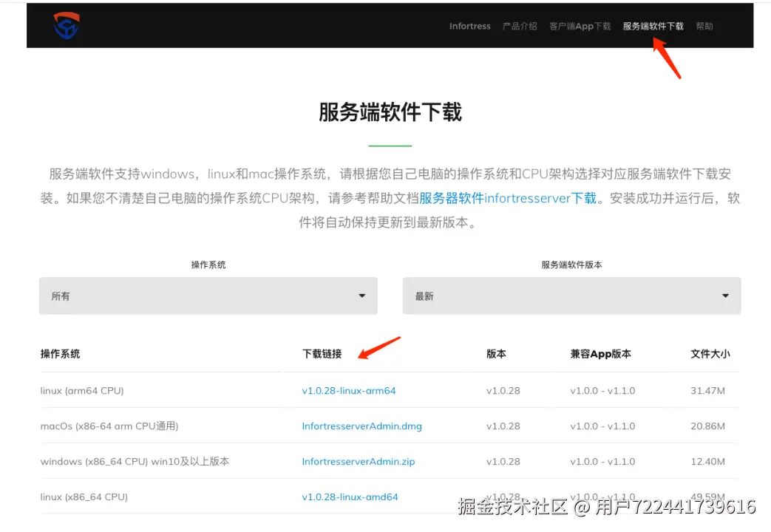The height and width of the screenshot is (532, 771).
Task: Click the 12.40M file size cell
Action: [x=707, y=462]
